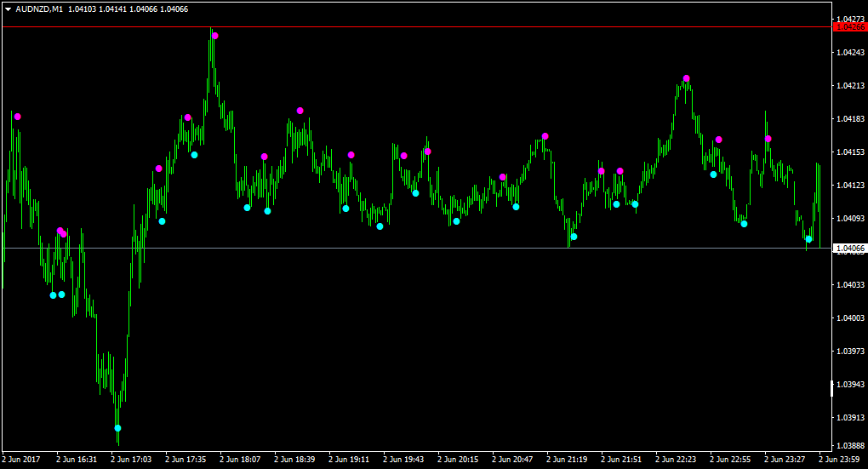Viewport: 868px width, 469px height.
Task: Click the time label 2 Jun 20:15
Action: point(458,460)
